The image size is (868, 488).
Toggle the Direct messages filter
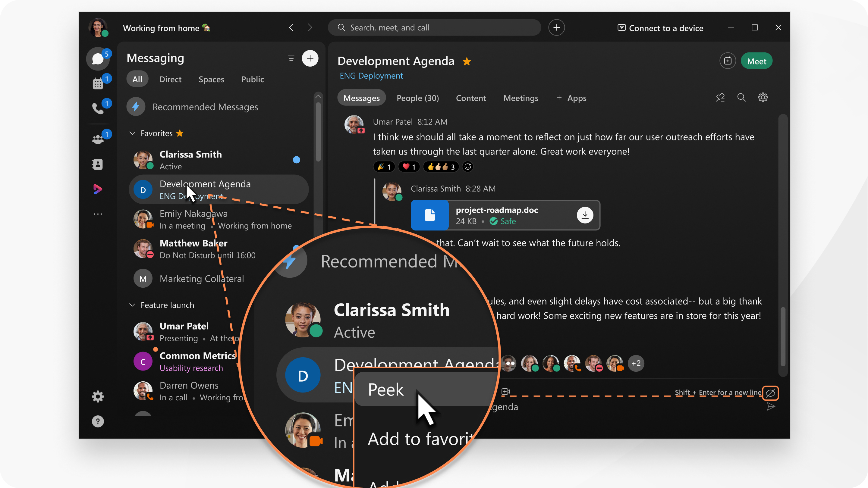point(169,78)
